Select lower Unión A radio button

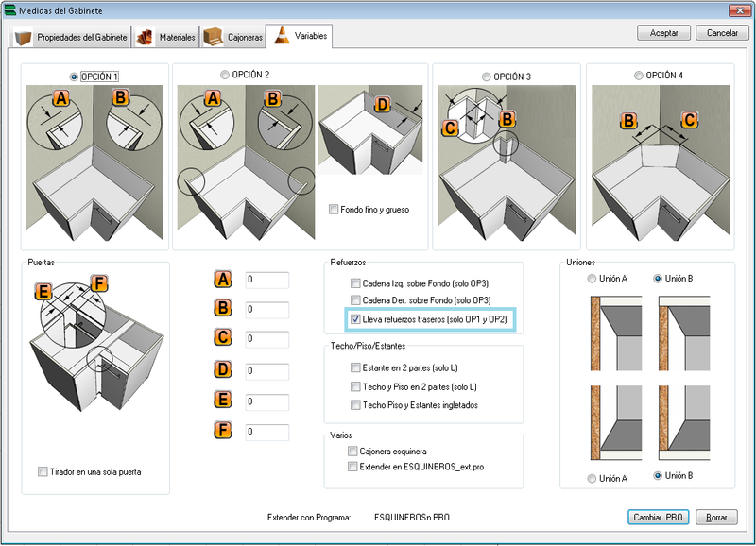(592, 479)
